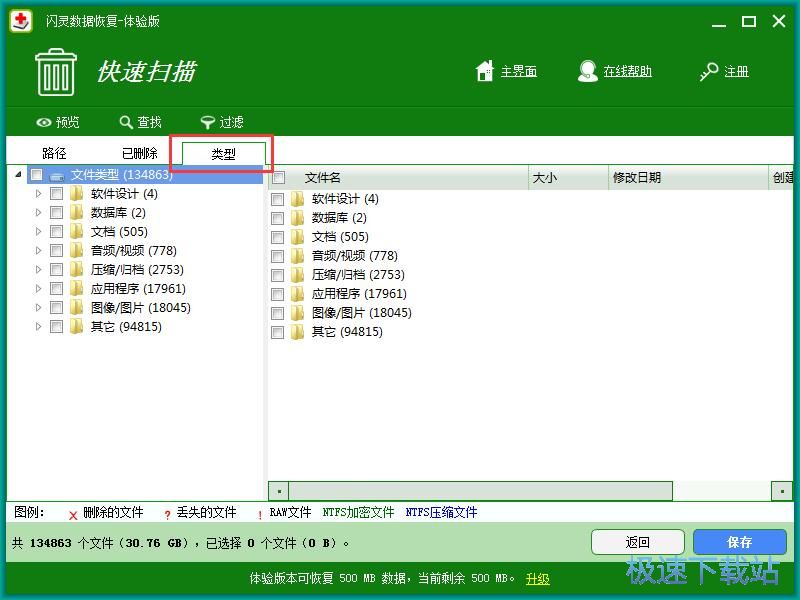800x600 pixels.
Task: Check the 文档 (505) box in the tree
Action: click(57, 232)
